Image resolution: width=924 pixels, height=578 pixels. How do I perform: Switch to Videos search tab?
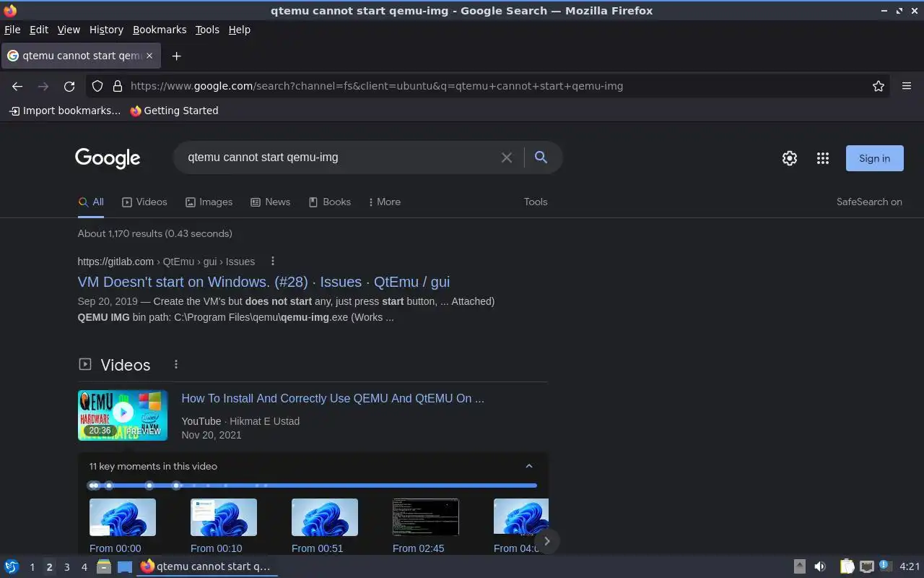click(144, 202)
